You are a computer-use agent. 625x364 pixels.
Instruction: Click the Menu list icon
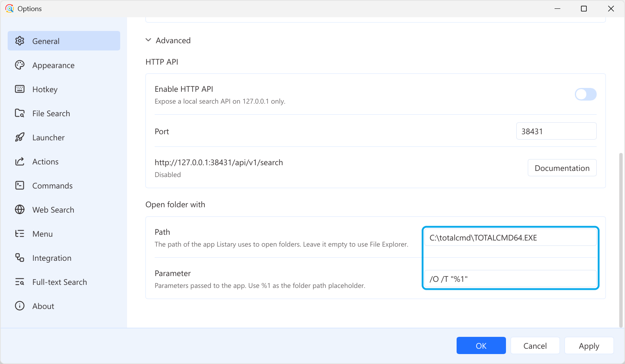[20, 234]
